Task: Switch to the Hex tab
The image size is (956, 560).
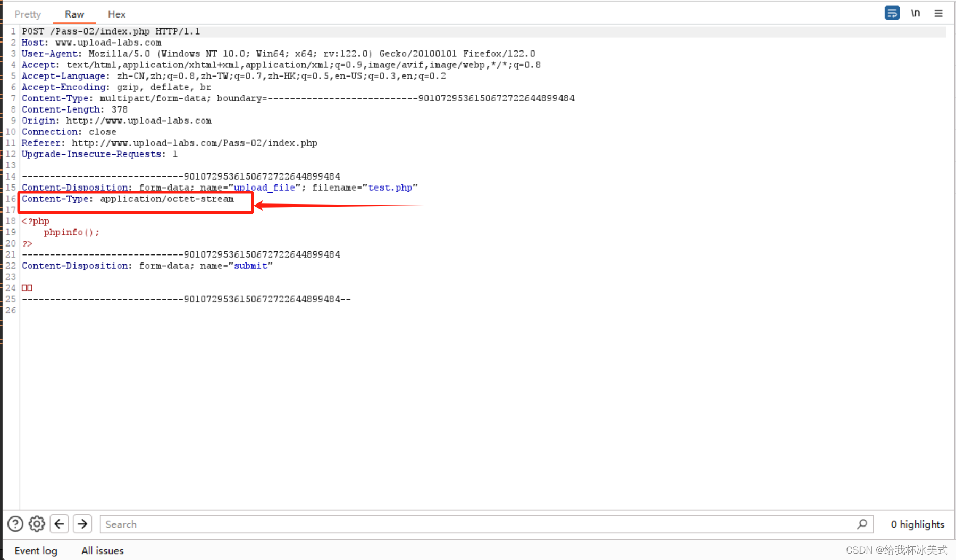Action: (116, 14)
